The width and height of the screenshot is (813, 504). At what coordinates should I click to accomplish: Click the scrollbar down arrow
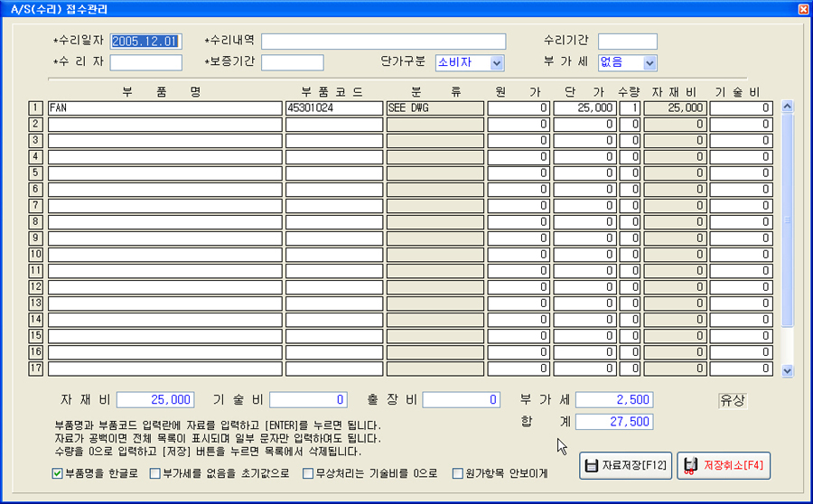[x=787, y=370]
